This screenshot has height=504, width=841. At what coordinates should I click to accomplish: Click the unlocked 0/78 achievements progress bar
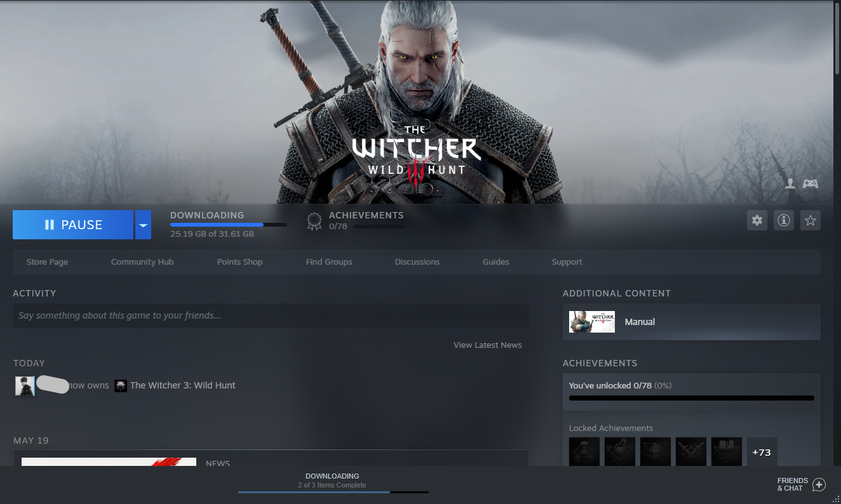click(x=692, y=399)
